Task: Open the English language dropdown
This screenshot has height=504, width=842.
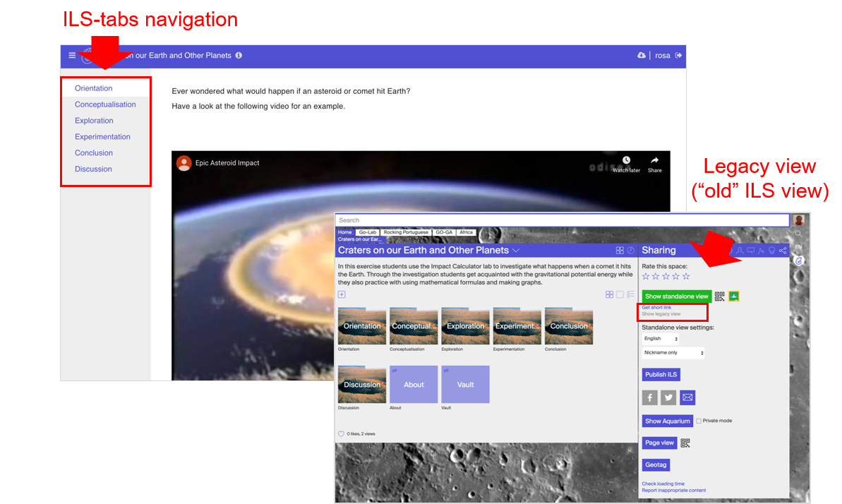Action: tap(661, 339)
